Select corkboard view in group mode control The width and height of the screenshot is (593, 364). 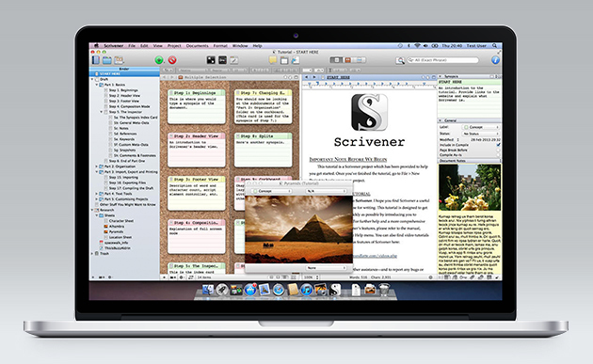[348, 59]
